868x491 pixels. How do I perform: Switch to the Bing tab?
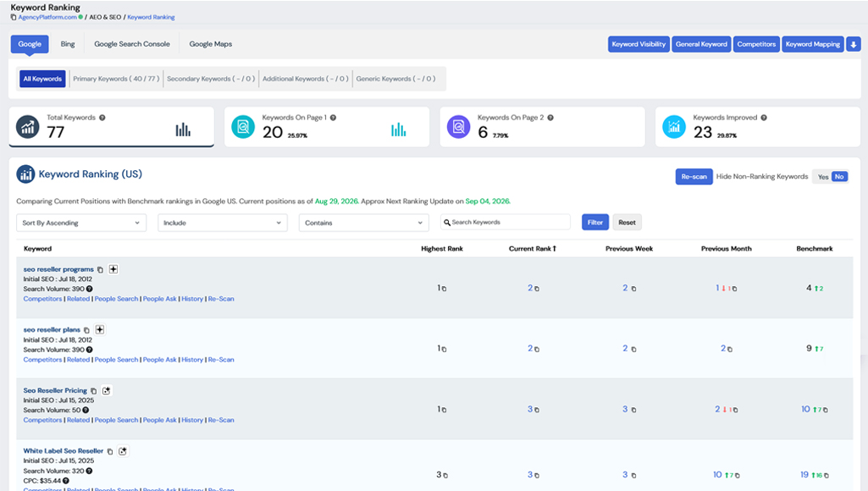pyautogui.click(x=68, y=44)
